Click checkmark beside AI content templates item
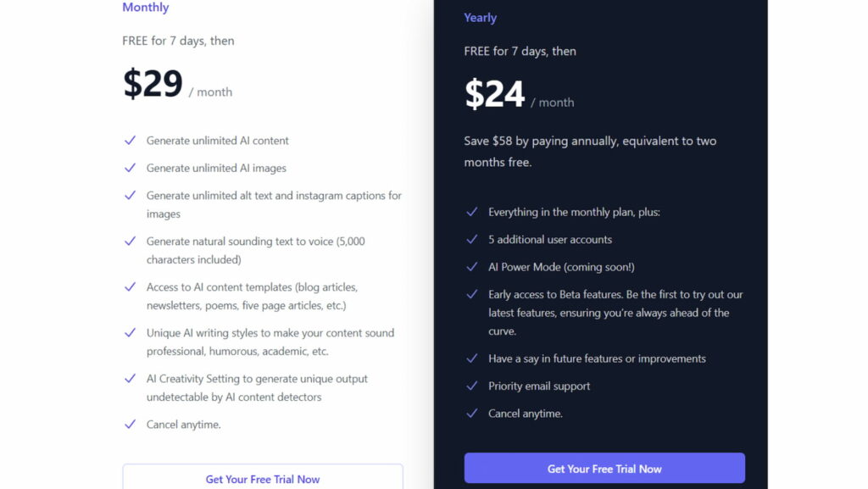Viewport: 868px width, 489px height. coord(131,286)
